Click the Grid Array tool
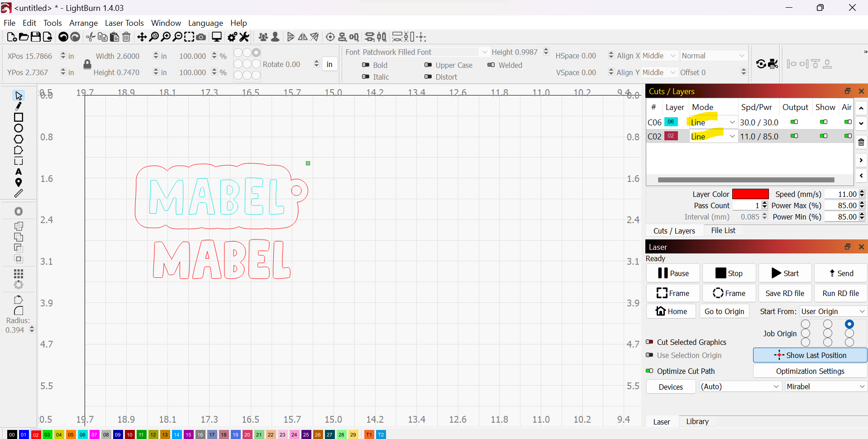This screenshot has height=439, width=868. (19, 274)
